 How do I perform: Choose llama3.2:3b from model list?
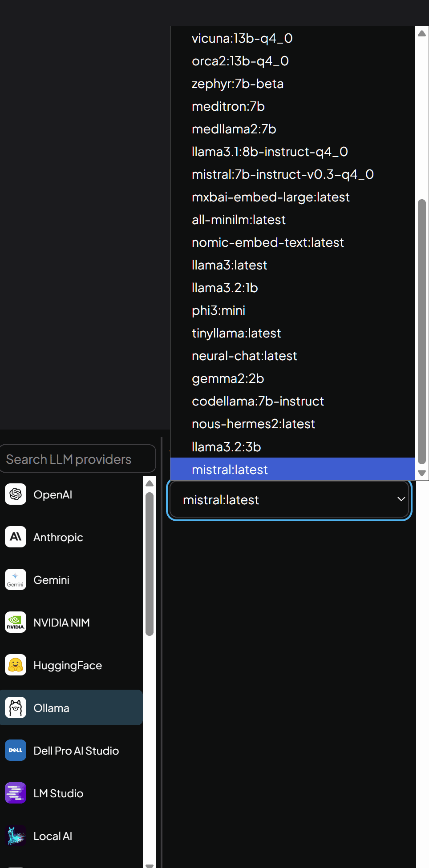[226, 446]
